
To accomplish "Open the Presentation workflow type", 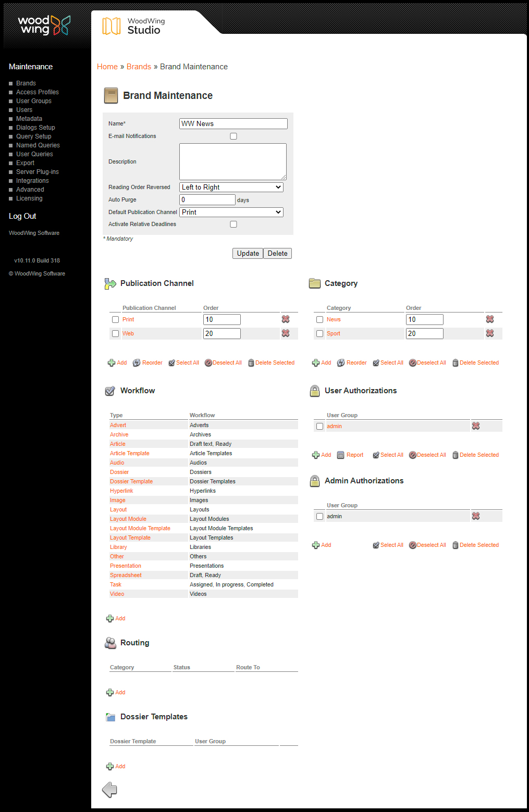I will click(x=126, y=566).
